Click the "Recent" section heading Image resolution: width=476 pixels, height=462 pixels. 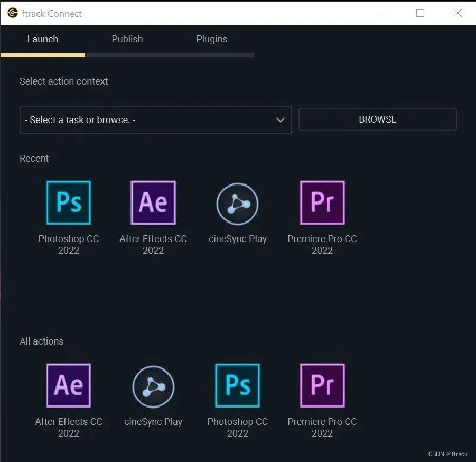(34, 158)
